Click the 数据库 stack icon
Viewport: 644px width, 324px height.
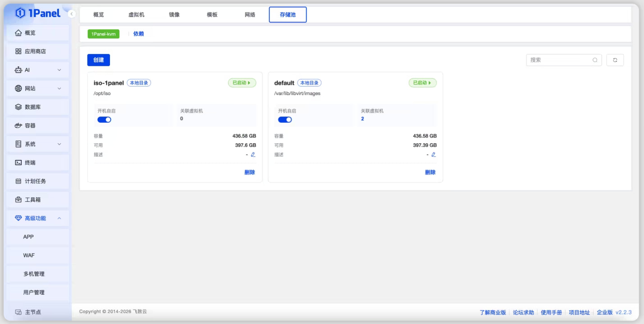(18, 107)
